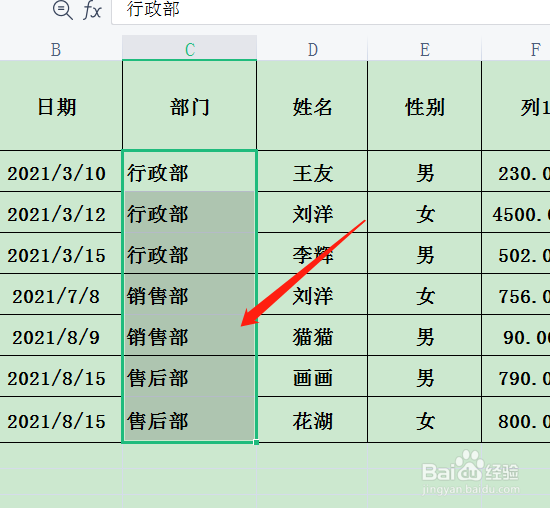The image size is (550, 508).
Task: Click the 部门 header cell
Action: tap(189, 106)
